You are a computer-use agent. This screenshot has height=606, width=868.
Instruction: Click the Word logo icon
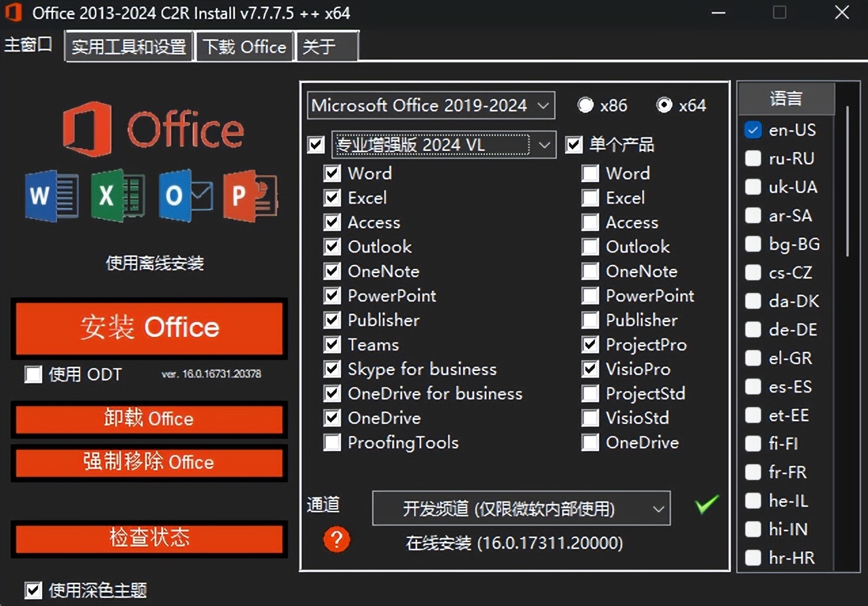point(51,196)
